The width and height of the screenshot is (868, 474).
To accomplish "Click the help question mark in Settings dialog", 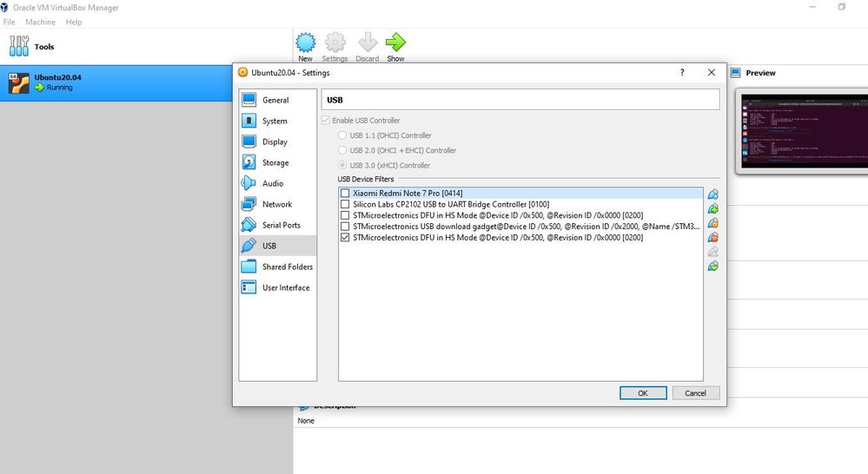I will click(682, 72).
